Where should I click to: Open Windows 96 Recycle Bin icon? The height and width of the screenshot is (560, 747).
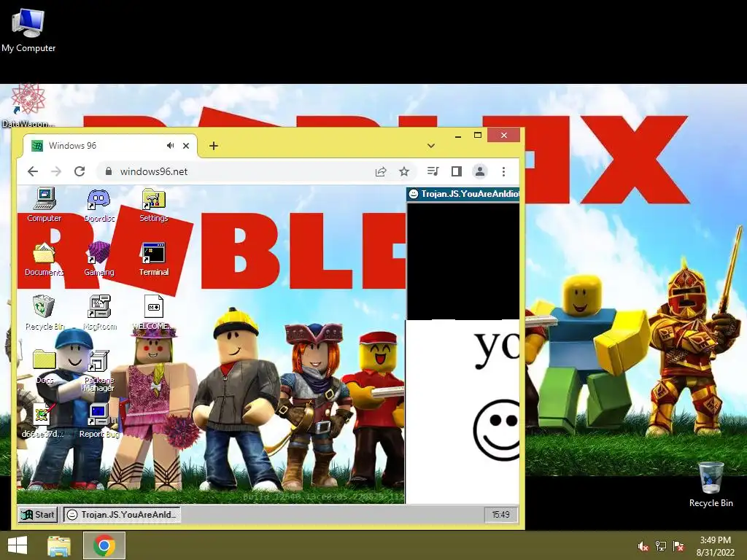pyautogui.click(x=44, y=312)
